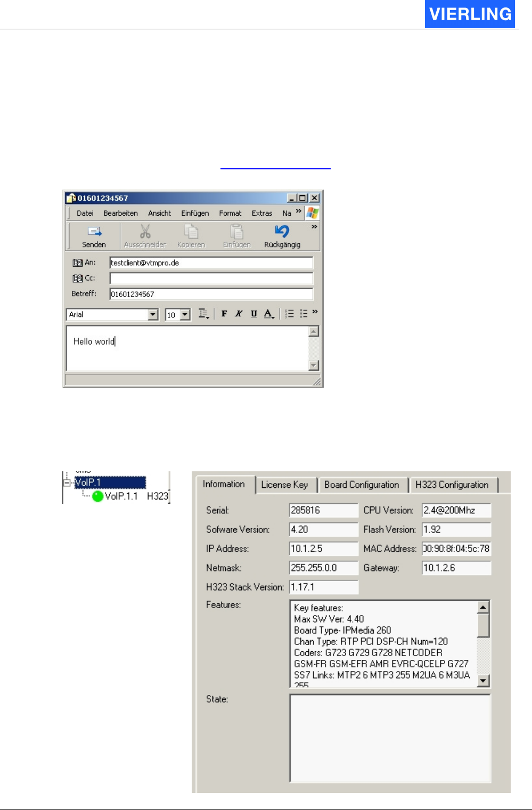532x810 pixels.
Task: Click the Features list scrollbar thumb
Action: coord(483,625)
